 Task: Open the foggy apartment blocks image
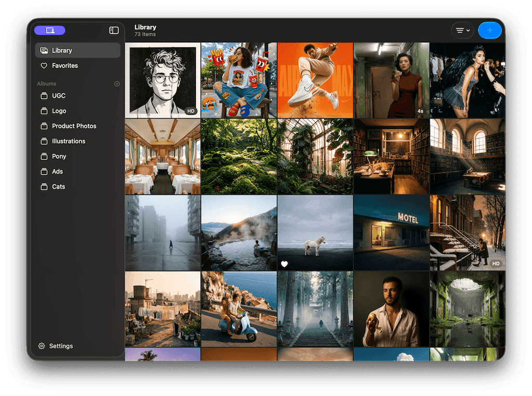(163, 233)
